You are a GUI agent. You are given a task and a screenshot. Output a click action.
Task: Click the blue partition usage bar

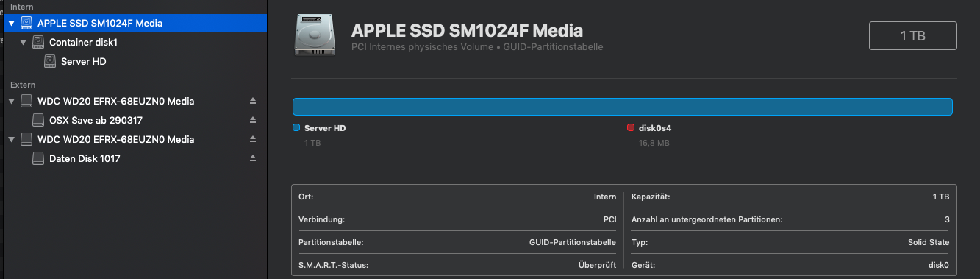pyautogui.click(x=623, y=107)
